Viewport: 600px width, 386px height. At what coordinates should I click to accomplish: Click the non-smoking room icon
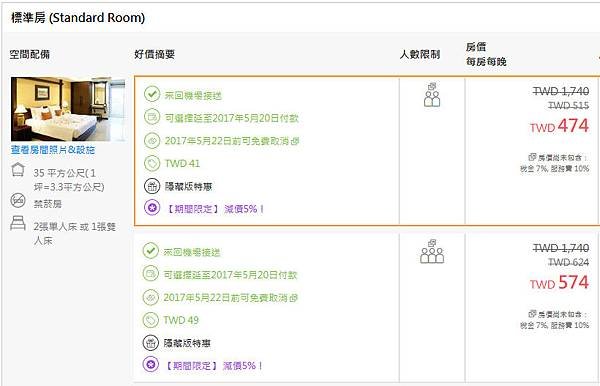(18, 200)
